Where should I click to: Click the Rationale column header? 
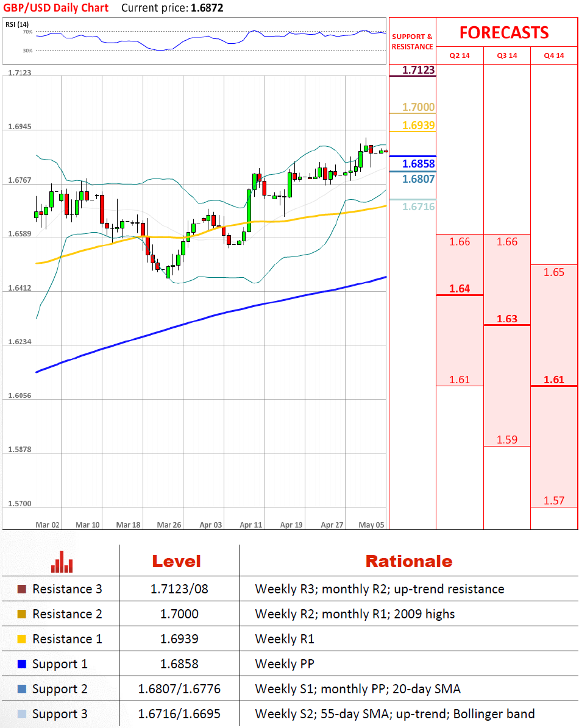point(408,561)
